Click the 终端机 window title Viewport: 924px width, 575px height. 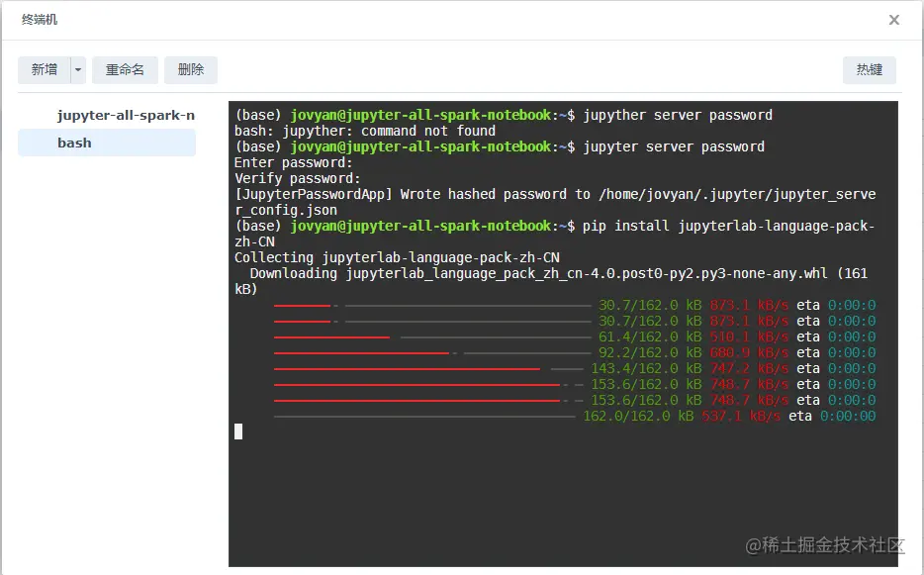tap(40, 20)
